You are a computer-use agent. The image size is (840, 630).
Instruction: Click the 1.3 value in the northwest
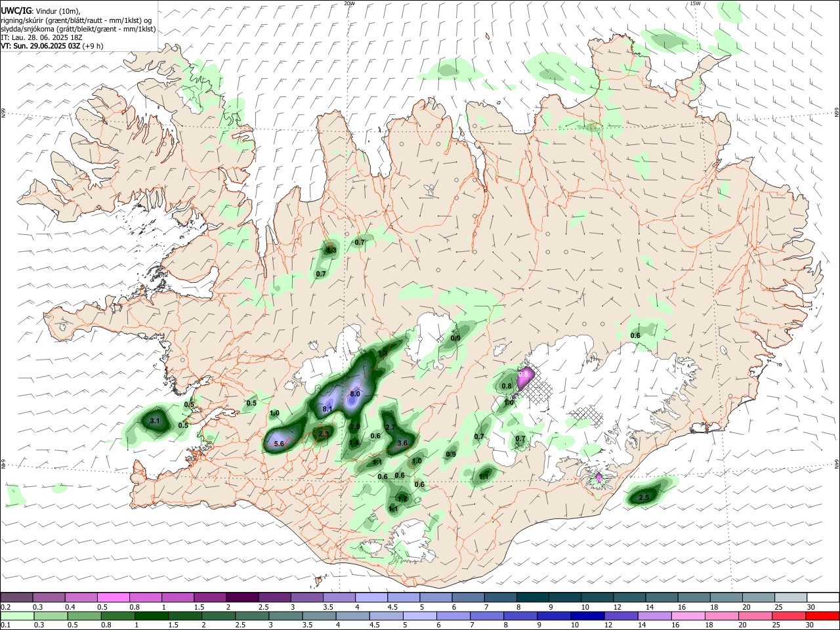pyautogui.click(x=331, y=250)
